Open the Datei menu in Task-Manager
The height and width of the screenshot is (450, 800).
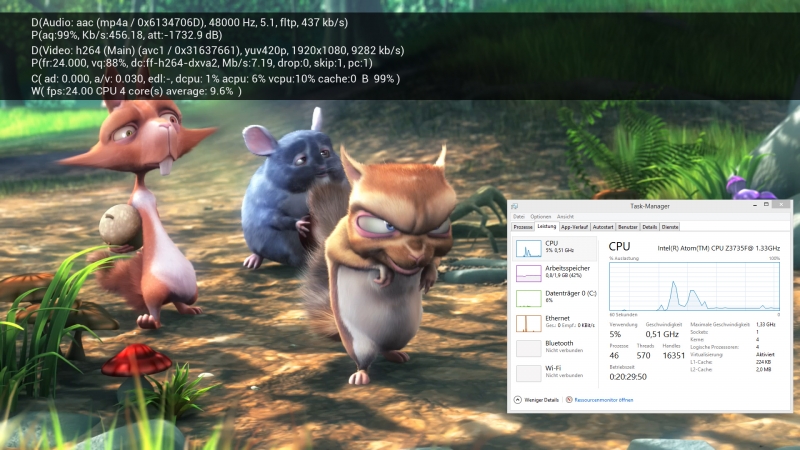[x=518, y=217]
